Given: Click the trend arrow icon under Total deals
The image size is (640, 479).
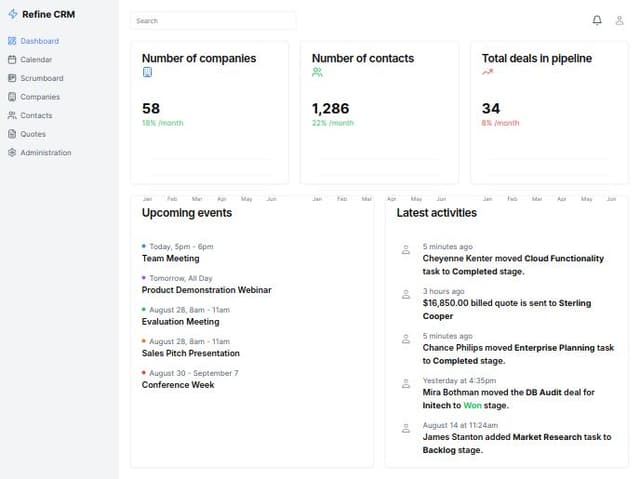Looking at the screenshot, I should point(487,72).
